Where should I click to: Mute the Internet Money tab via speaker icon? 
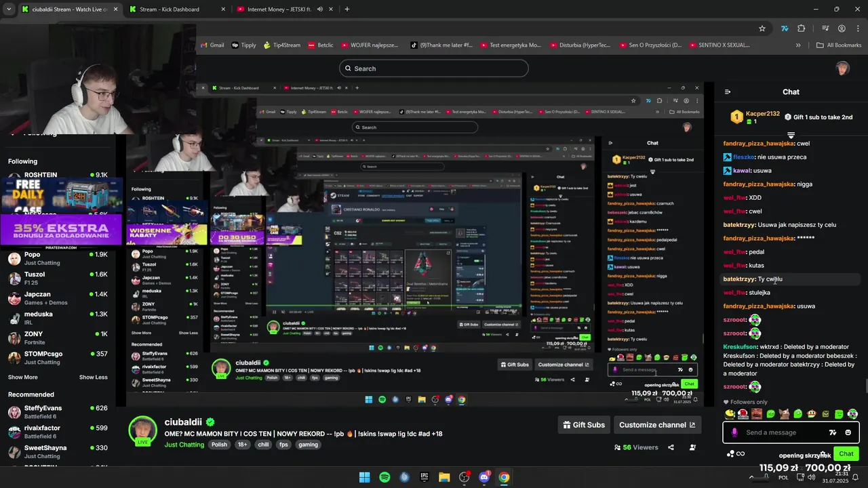click(319, 9)
